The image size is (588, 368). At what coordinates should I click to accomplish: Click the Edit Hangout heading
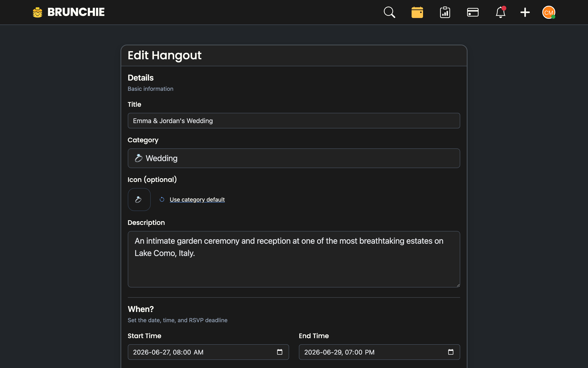pyautogui.click(x=165, y=55)
